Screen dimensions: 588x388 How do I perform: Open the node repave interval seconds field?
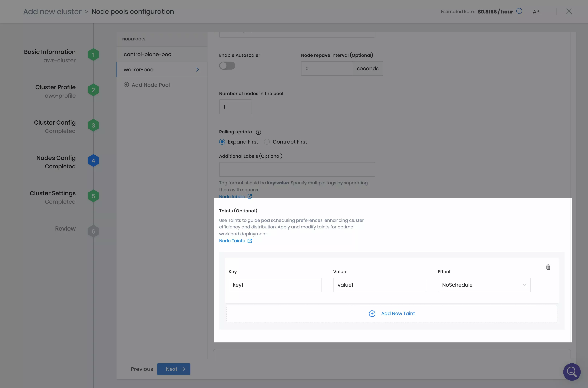(368, 68)
